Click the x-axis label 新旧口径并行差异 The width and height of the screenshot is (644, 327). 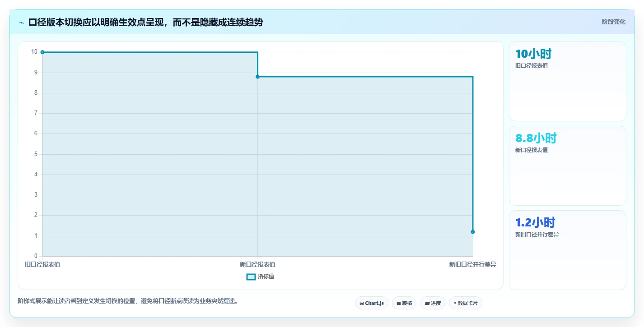(473, 264)
